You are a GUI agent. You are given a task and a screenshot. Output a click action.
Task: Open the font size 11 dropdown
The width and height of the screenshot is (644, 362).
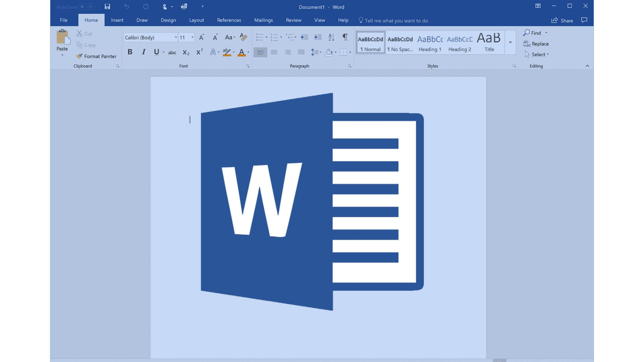pyautogui.click(x=192, y=37)
